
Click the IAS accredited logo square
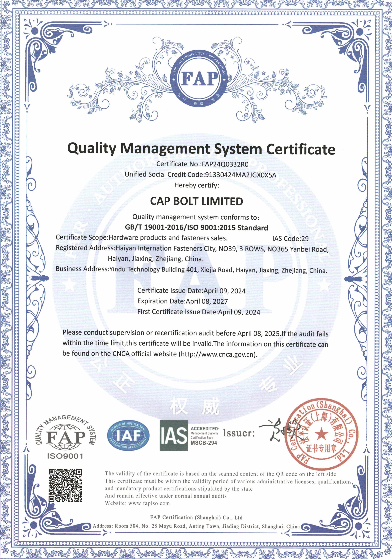[x=174, y=435]
